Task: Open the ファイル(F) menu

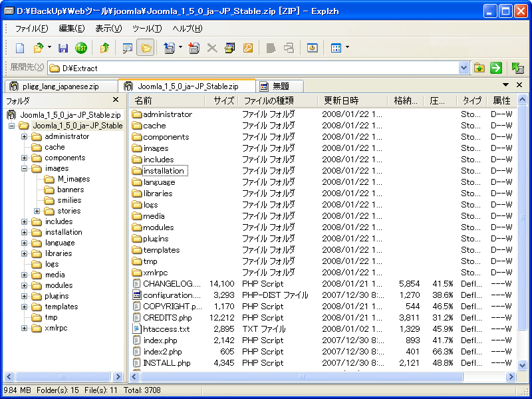Action: [x=31, y=29]
